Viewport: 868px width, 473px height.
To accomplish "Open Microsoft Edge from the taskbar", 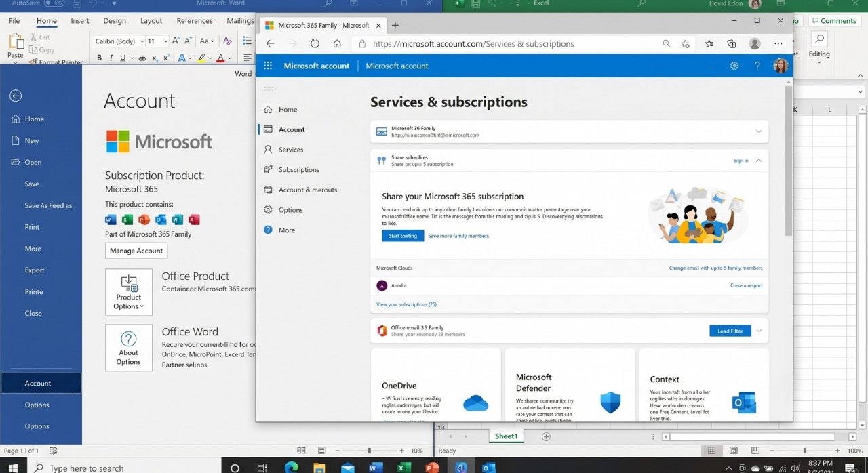I will pos(291,468).
